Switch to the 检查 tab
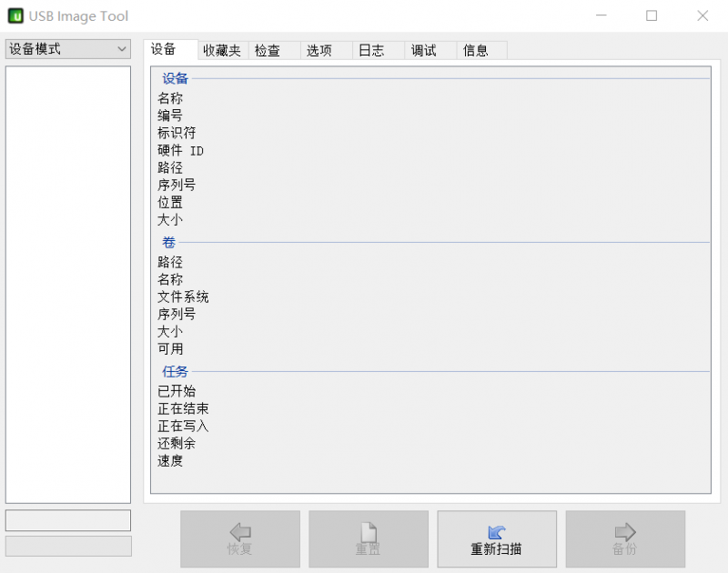Screen dimensions: 728x573 [268, 50]
